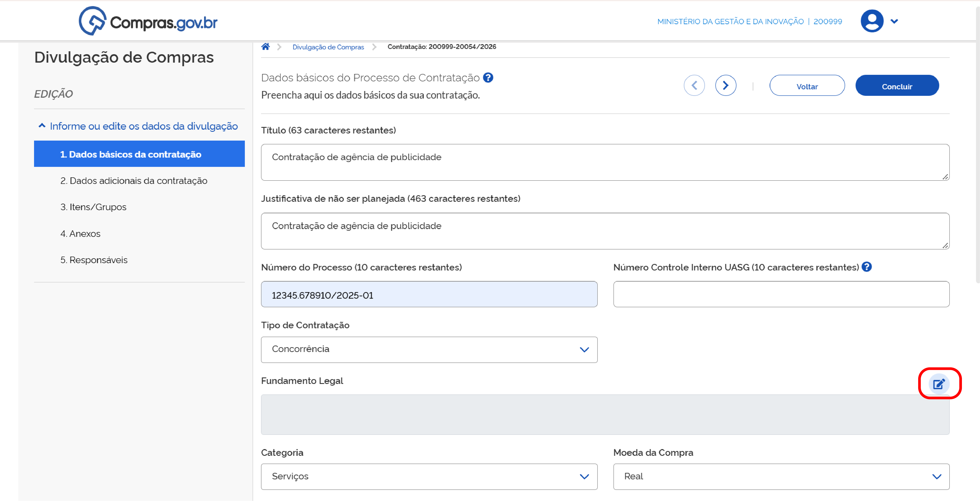This screenshot has height=501, width=980.
Task: Open the user profile avatar
Action: 872,21
